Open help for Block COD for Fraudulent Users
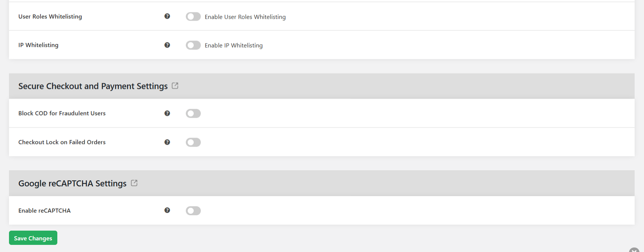644x252 pixels. [x=167, y=113]
